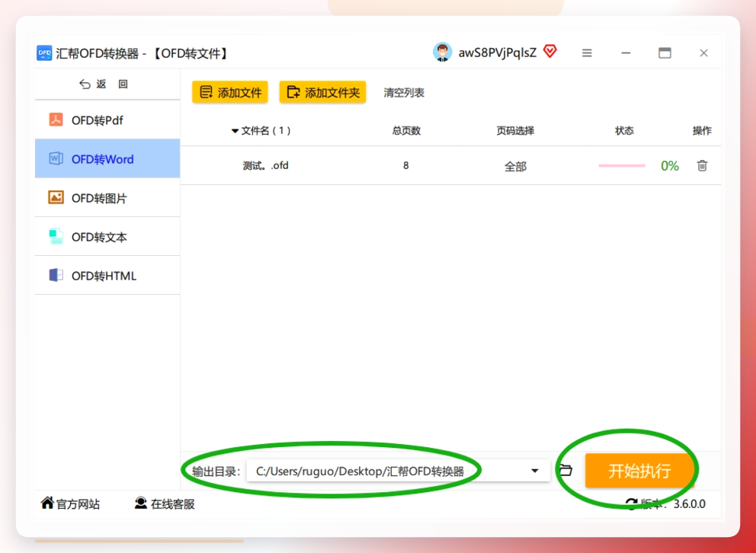Collapse the 文件名 column sort triangle
This screenshot has width=756, height=553.
(x=235, y=131)
